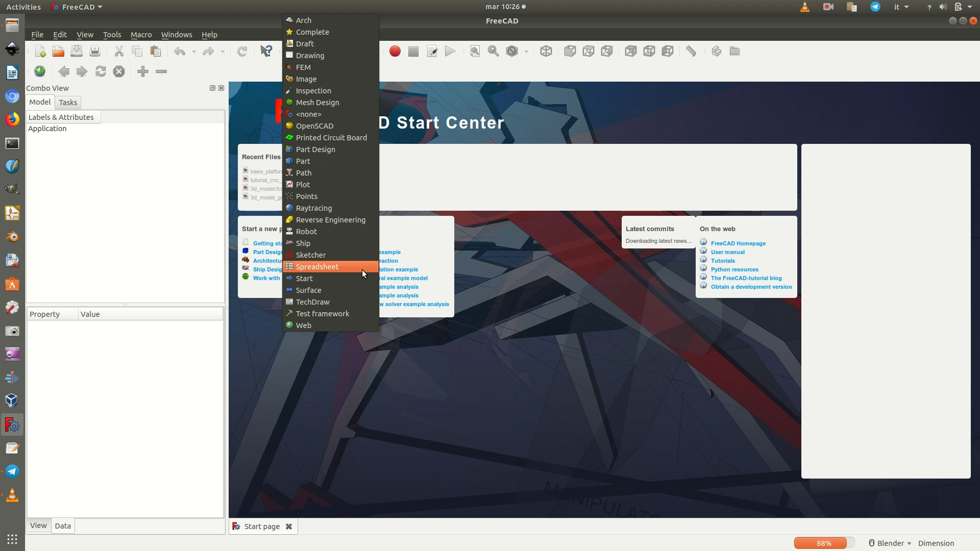980x551 pixels.
Task: Pick the TechDraw workbench
Action: (x=331, y=302)
